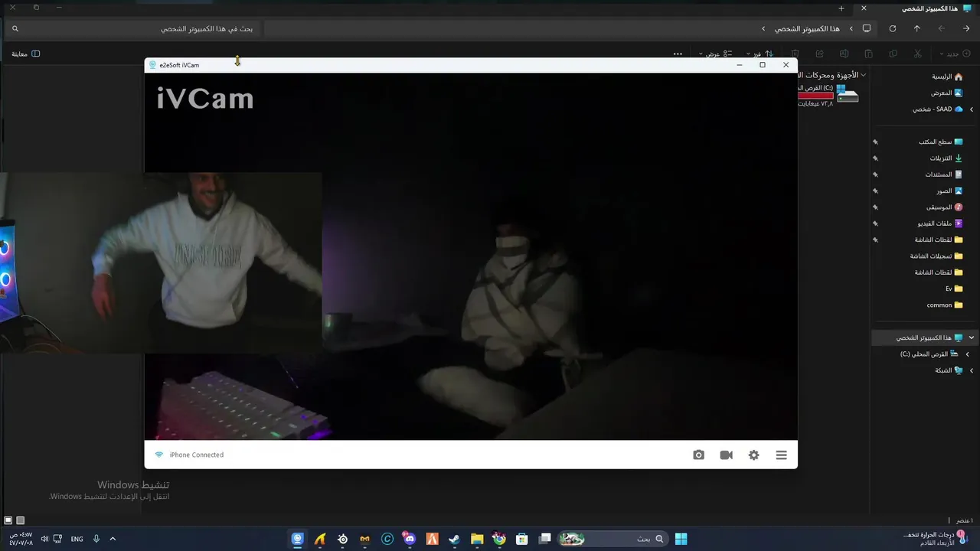The height and width of the screenshot is (551, 980).
Task: Open 'المعرض' Gallery in navigation pane
Action: click(x=947, y=93)
